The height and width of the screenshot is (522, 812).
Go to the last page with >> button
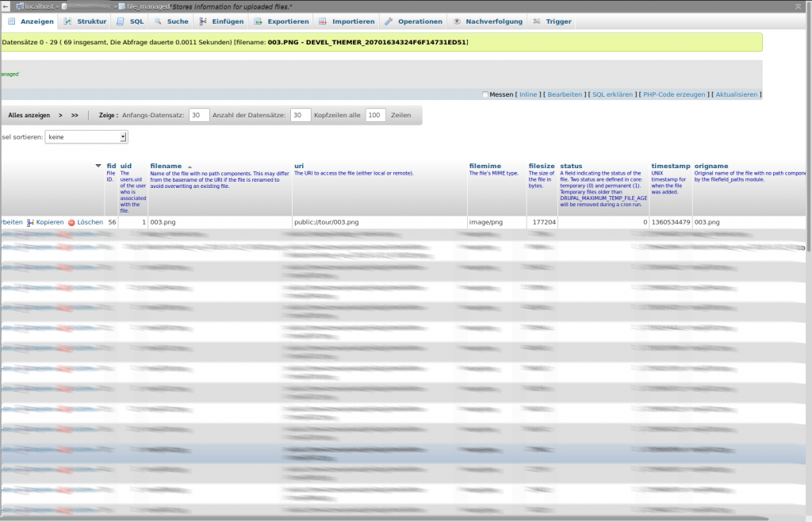point(75,115)
